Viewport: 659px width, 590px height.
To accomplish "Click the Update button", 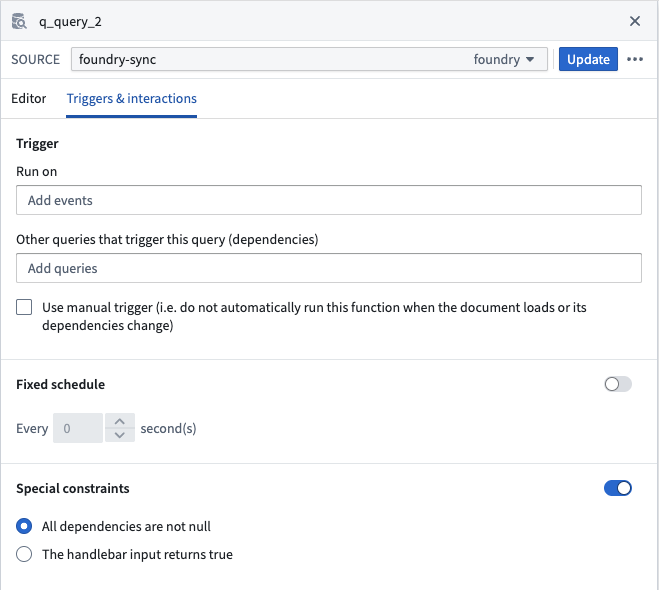I will 588,59.
